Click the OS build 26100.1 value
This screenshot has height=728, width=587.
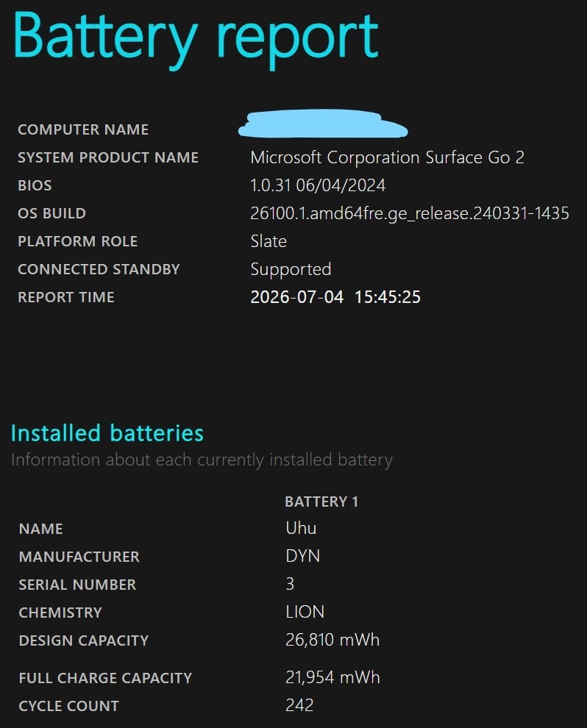[x=410, y=213]
